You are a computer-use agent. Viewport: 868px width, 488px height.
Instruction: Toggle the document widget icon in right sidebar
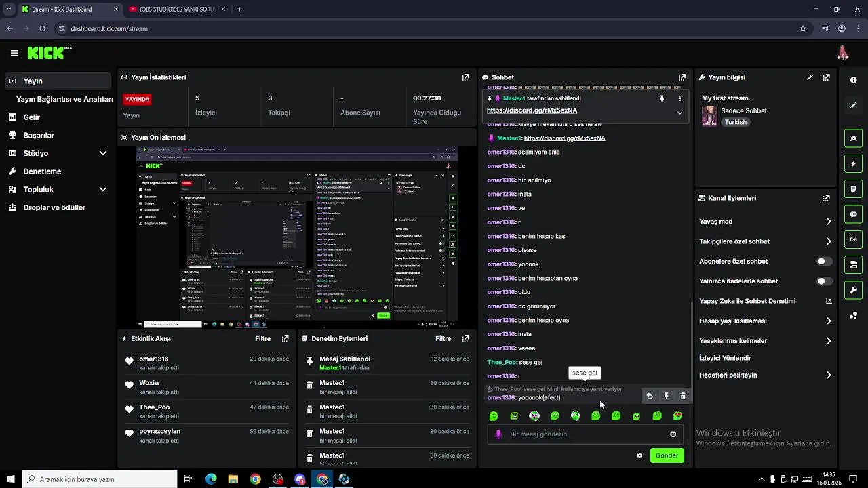pyautogui.click(x=853, y=188)
